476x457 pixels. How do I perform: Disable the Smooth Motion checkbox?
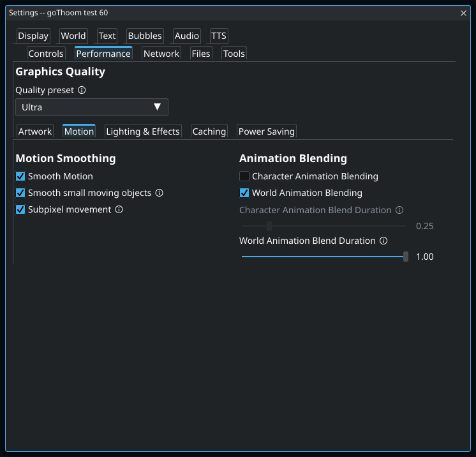(x=20, y=176)
